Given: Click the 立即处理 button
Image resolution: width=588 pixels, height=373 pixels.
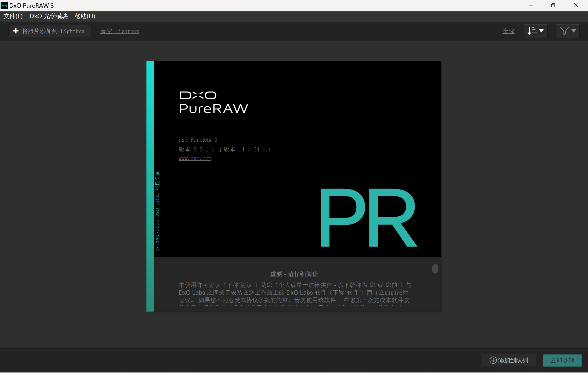Looking at the screenshot, I should 562,360.
